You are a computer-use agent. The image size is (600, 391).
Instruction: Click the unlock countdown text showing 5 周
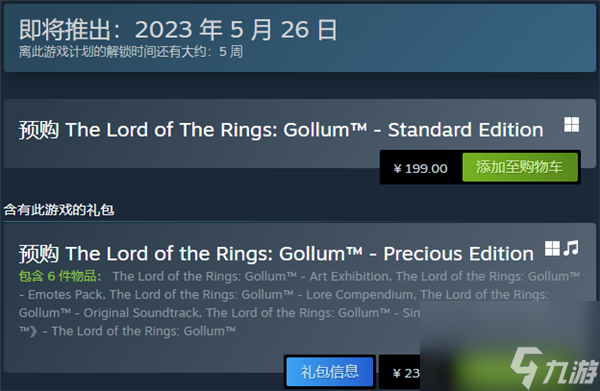tap(131, 52)
